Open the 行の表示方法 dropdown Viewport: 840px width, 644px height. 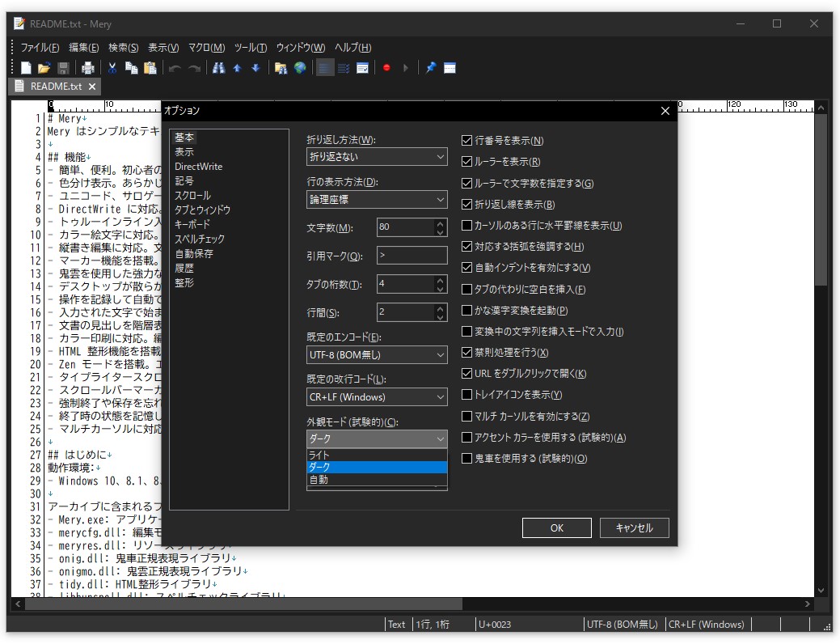tap(377, 200)
